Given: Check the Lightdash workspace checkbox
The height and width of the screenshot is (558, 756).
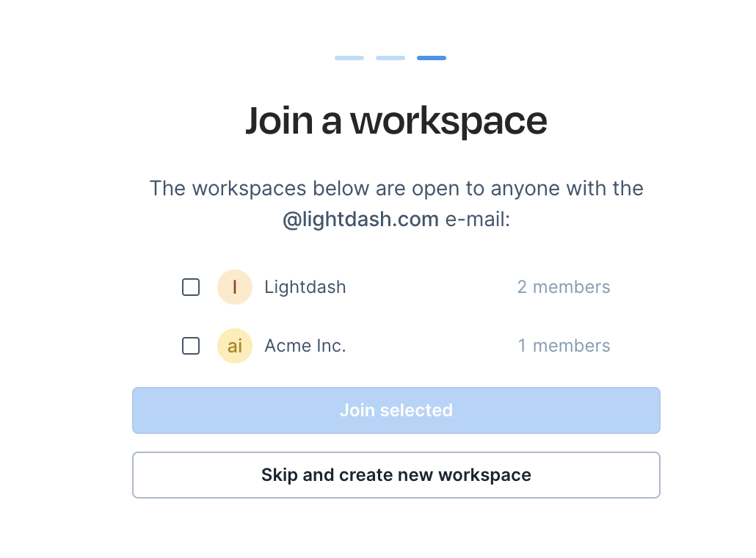Looking at the screenshot, I should [190, 287].
